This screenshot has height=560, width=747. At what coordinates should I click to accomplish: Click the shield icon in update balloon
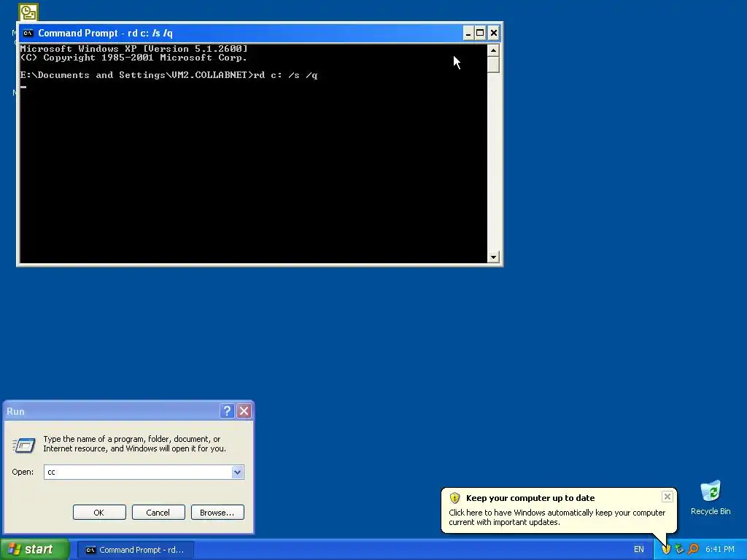[x=455, y=497]
